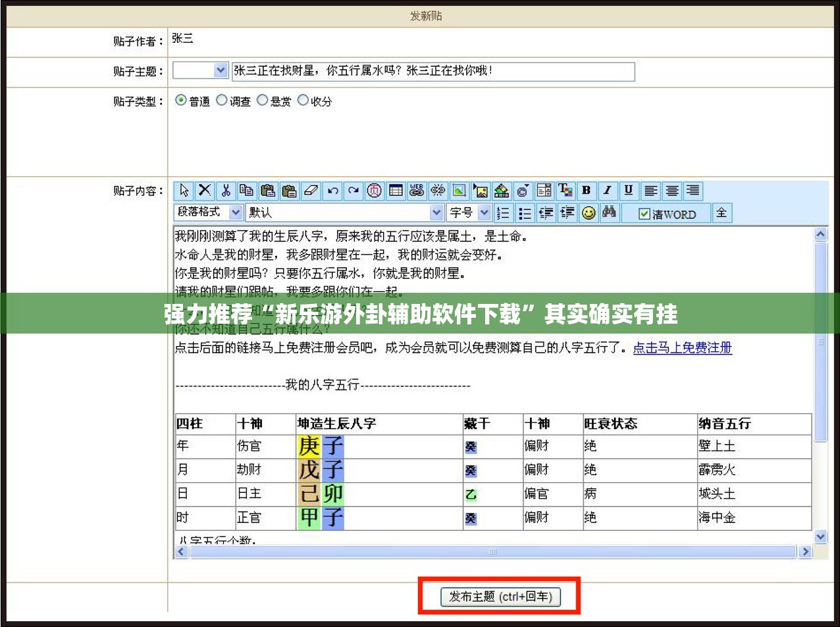This screenshot has width=840, height=627.
Task: Click the eraser remove-formatting icon
Action: (x=311, y=191)
